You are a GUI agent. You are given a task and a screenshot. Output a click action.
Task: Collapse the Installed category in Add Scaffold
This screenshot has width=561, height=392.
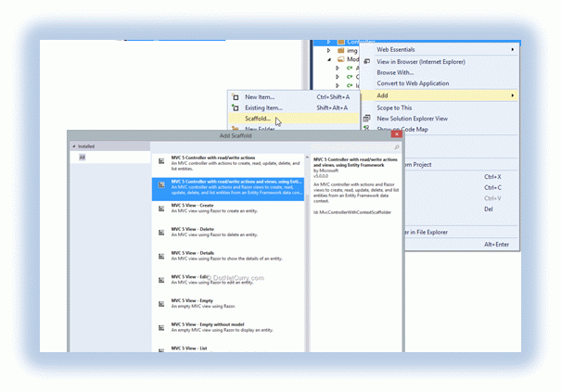pyautogui.click(x=74, y=146)
